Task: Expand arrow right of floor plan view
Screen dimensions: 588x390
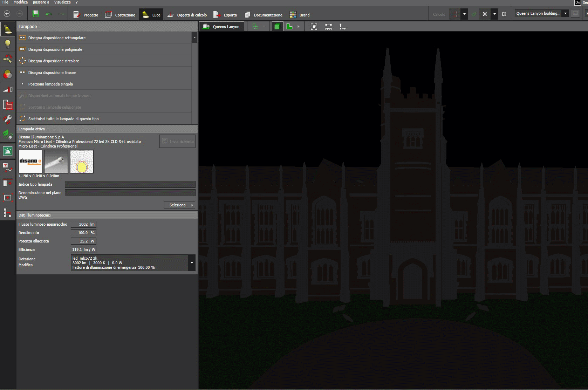Action: click(x=299, y=27)
